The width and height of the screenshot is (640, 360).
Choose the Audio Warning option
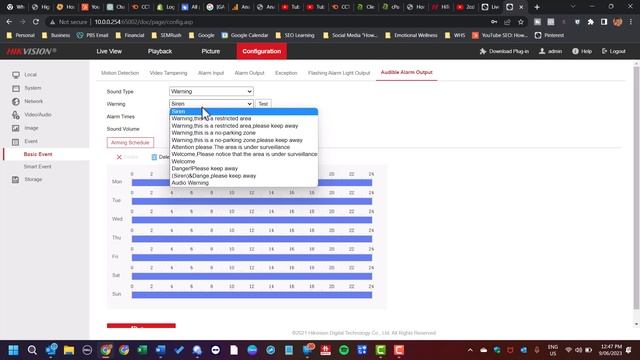[244, 183]
